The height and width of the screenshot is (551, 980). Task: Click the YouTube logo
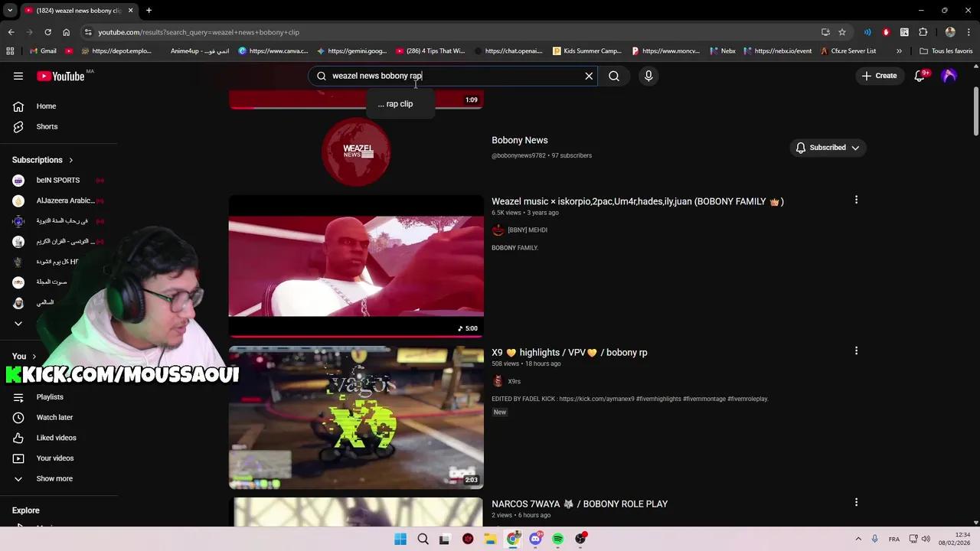(x=60, y=76)
